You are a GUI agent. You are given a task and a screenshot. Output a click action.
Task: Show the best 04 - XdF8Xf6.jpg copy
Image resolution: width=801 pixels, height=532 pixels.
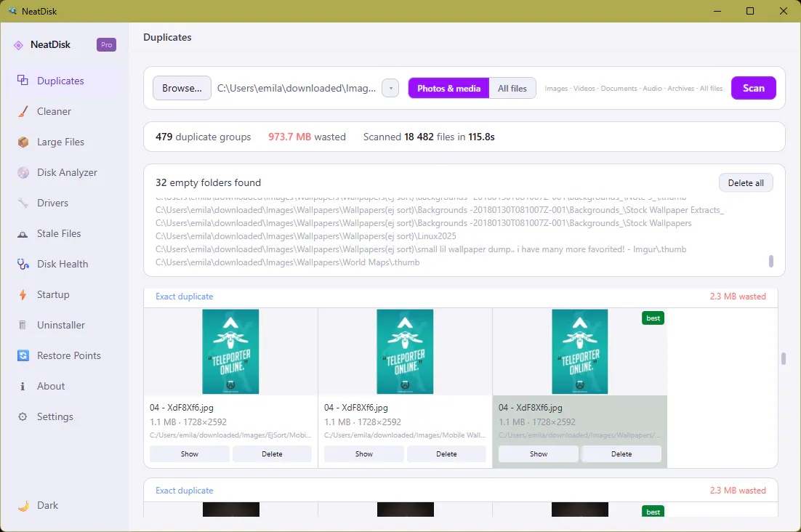(x=539, y=454)
